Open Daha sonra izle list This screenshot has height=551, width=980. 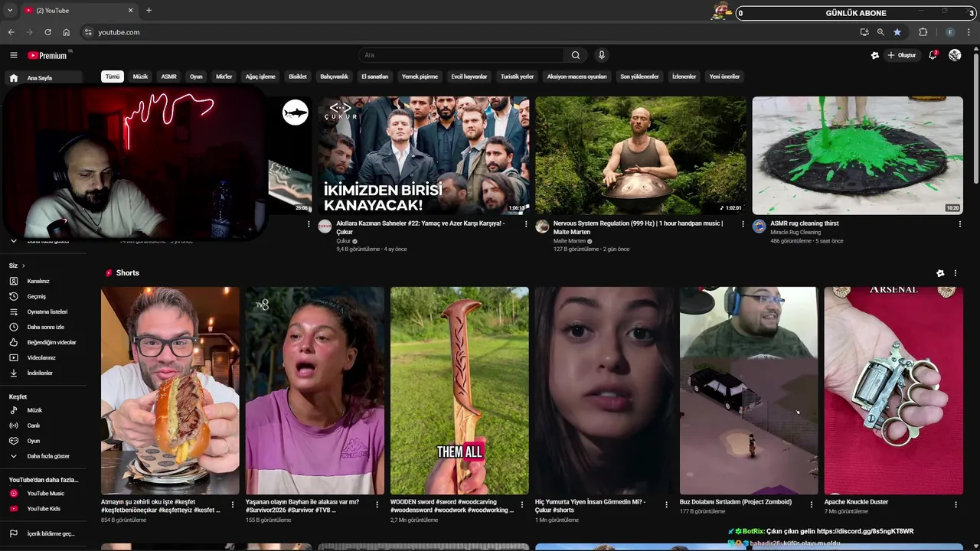pyautogui.click(x=46, y=327)
